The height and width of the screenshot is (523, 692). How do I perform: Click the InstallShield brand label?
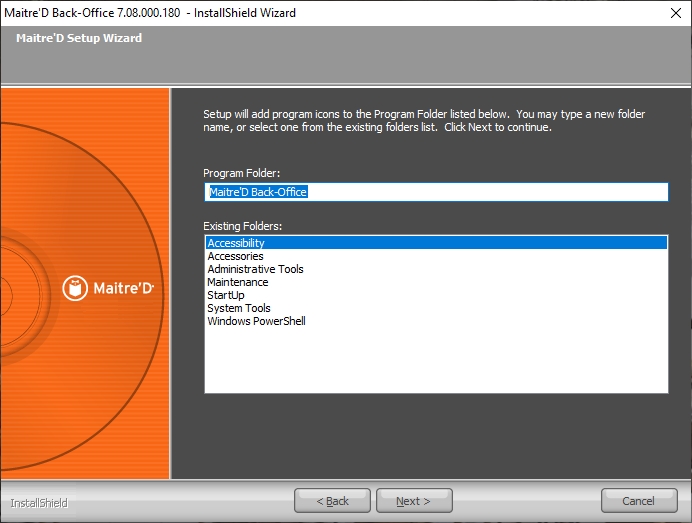[x=39, y=502]
